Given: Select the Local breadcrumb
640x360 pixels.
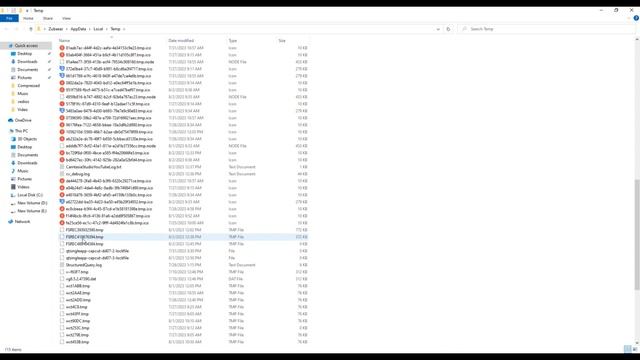Looking at the screenshot, I should (x=98, y=29).
